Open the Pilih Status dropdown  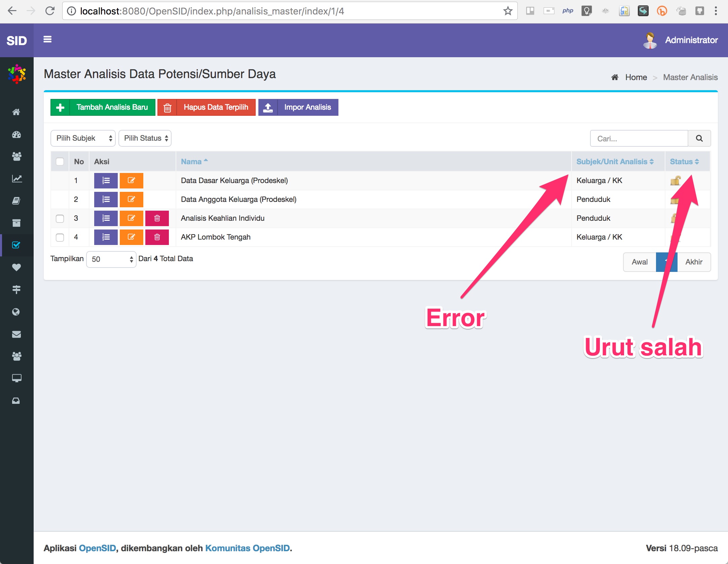click(145, 138)
